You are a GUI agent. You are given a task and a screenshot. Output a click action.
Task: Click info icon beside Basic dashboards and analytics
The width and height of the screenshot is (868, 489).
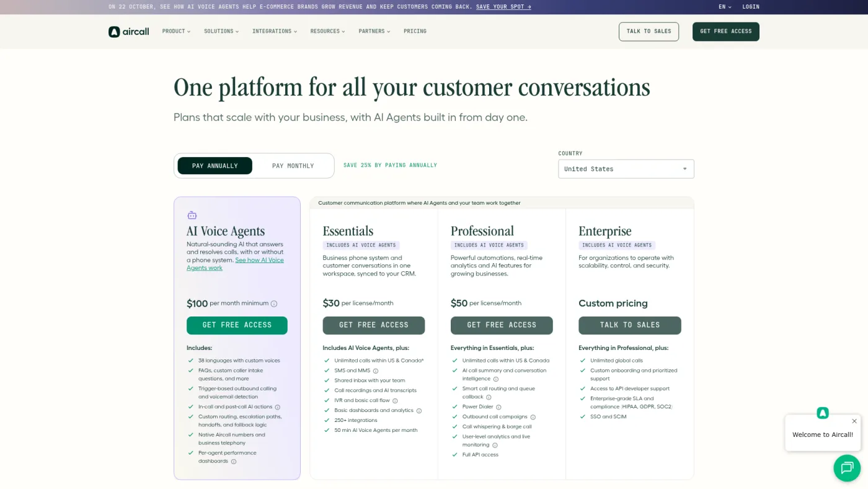click(x=419, y=411)
